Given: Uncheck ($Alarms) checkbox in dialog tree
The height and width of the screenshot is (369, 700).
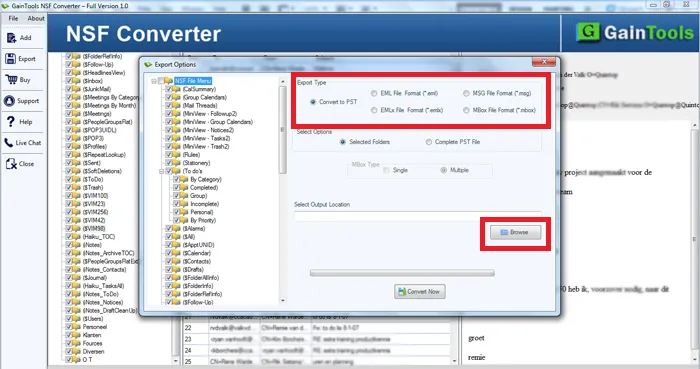Looking at the screenshot, I should (x=169, y=228).
